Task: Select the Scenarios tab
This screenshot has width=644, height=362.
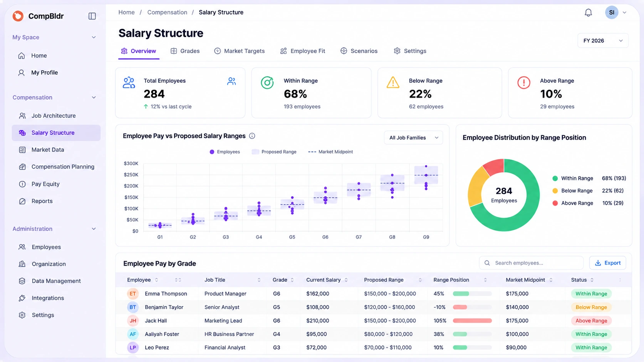Action: pyautogui.click(x=359, y=51)
